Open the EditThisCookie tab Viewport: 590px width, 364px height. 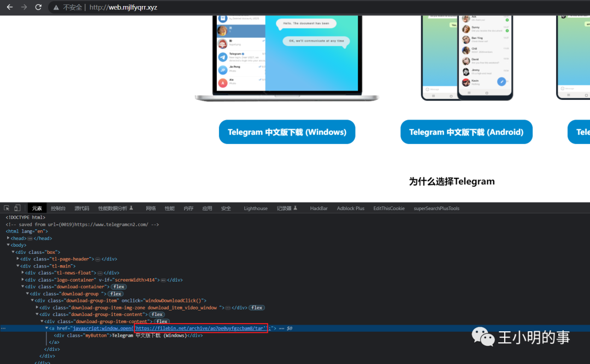pos(389,208)
